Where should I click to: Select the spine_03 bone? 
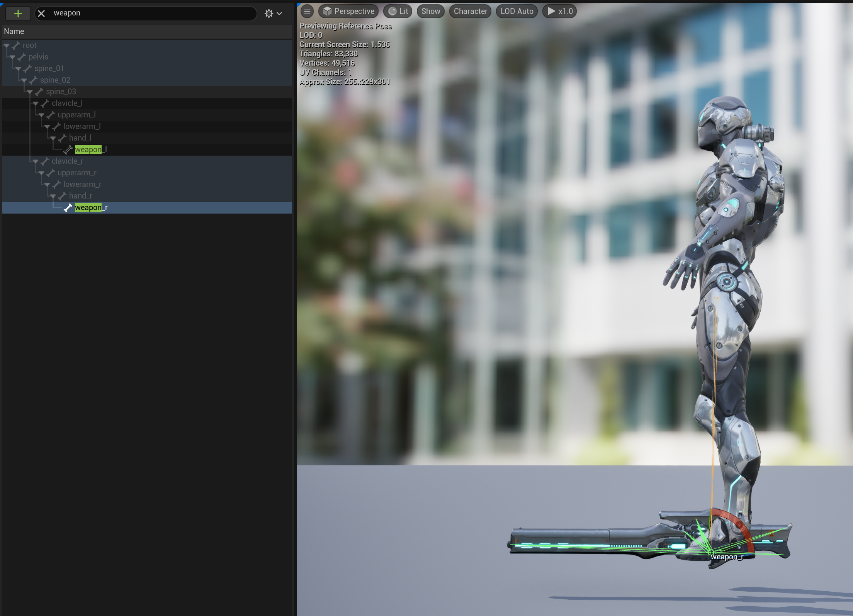click(x=61, y=92)
